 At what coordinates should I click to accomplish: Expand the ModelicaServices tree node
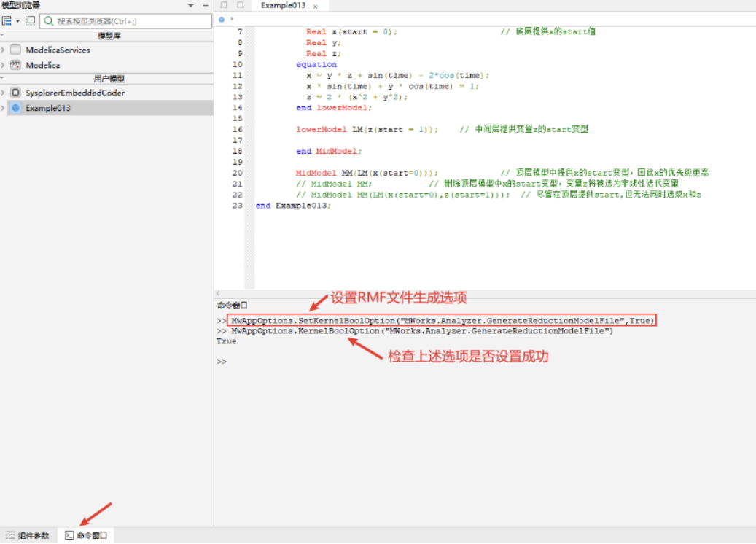(4, 50)
